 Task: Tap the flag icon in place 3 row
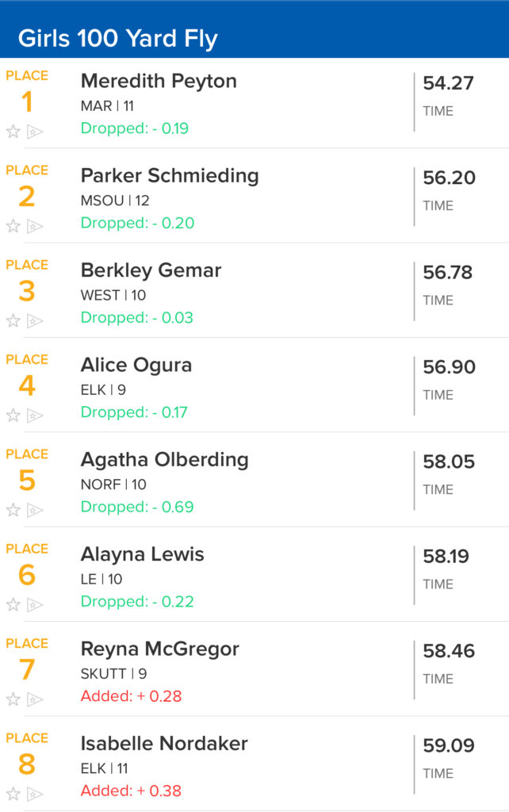point(35,321)
